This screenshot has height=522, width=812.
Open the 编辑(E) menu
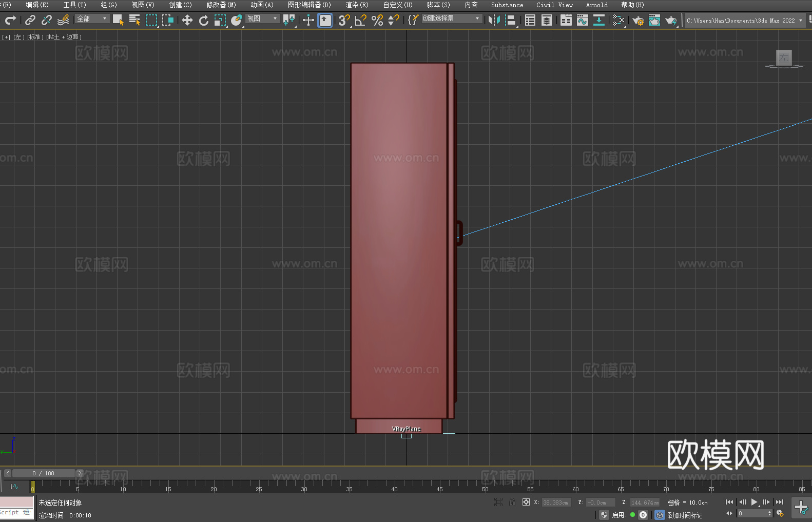tap(37, 5)
